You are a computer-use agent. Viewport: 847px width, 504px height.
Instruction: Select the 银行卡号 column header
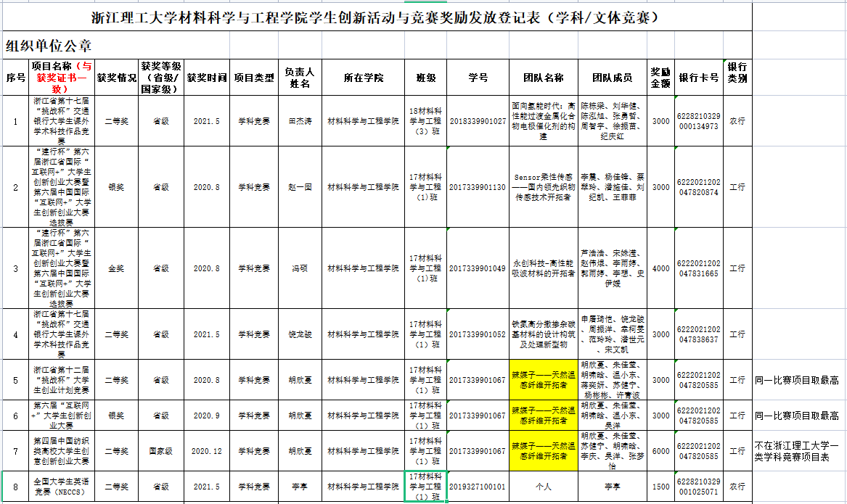tap(698, 78)
